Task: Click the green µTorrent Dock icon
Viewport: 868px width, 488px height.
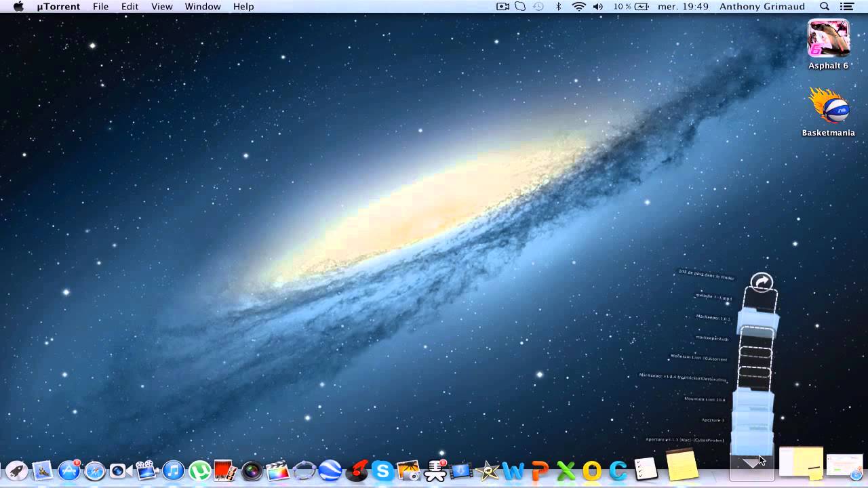Action: (199, 470)
